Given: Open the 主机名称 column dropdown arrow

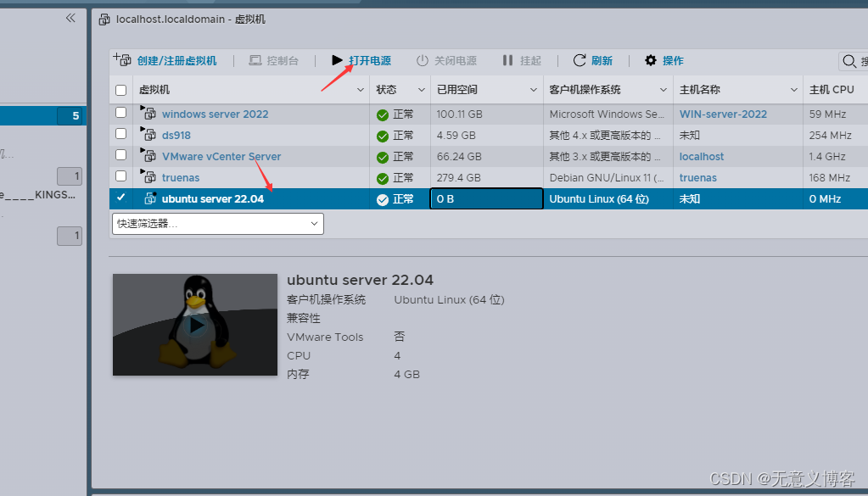Looking at the screenshot, I should point(794,90).
